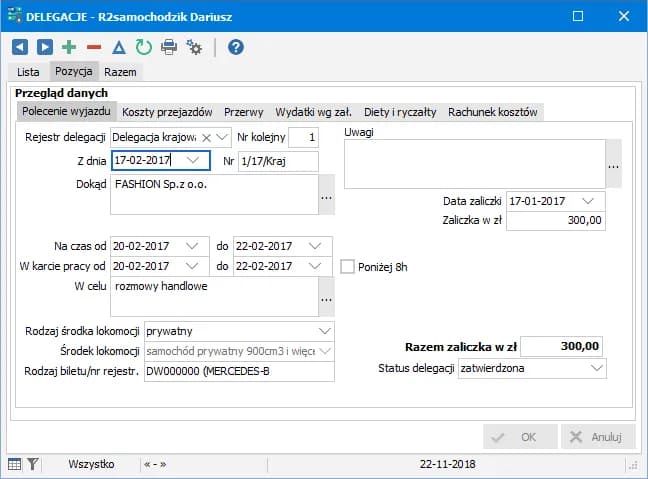The image size is (648, 479).
Task: Open the Lista tab
Action: [28, 72]
